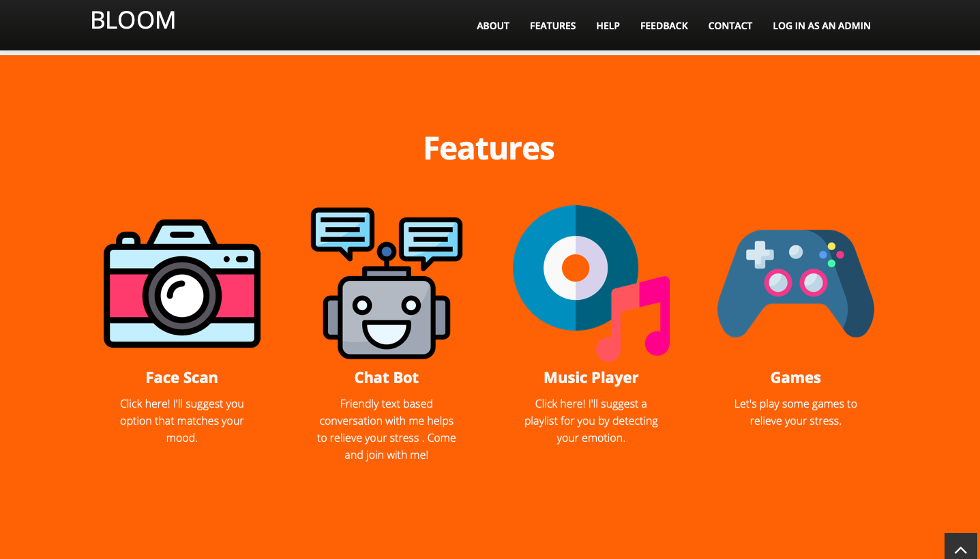Open the CONTACT navigation link
Screen dimensions: 980x559
[x=730, y=26]
